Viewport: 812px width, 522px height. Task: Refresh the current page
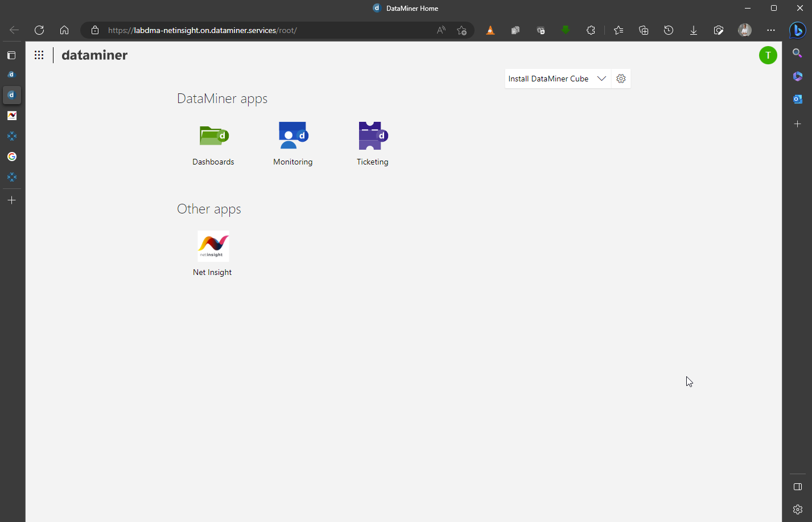click(x=39, y=30)
